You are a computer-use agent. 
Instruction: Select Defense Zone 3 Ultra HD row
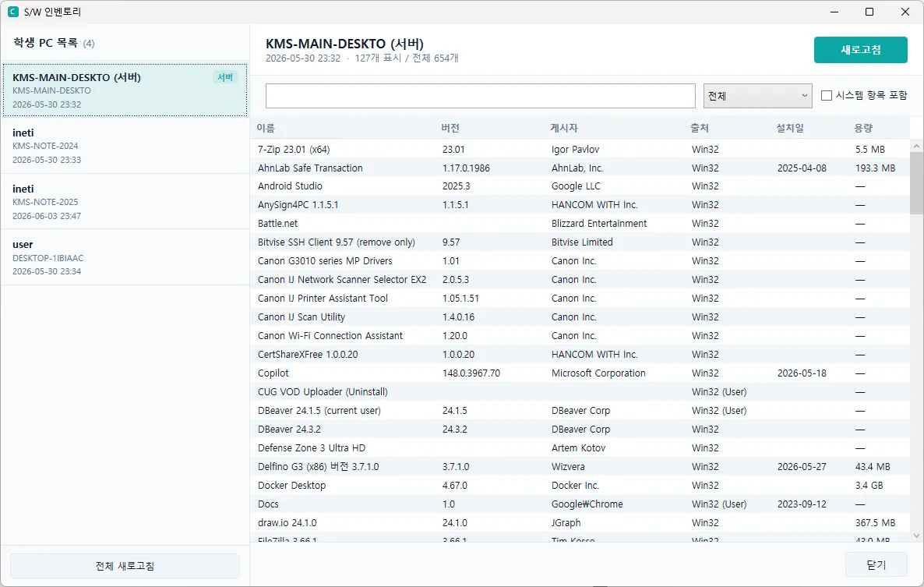580,448
